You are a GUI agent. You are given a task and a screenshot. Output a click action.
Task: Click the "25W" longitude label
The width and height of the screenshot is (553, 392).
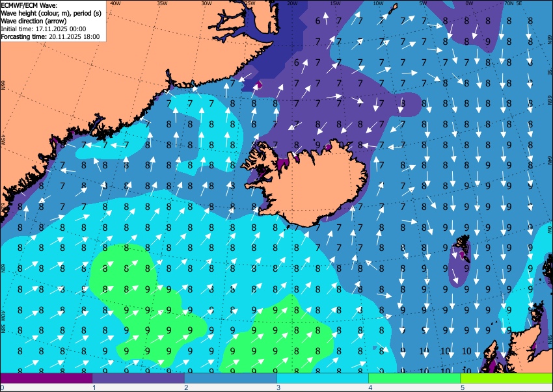(250, 3)
